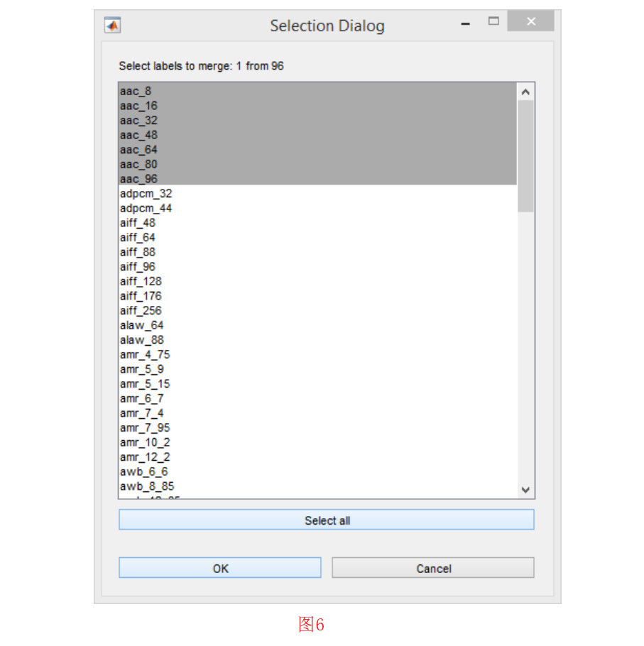Image resolution: width=644 pixels, height=646 pixels.
Task: Pick the aiff_128 label
Action: pyautogui.click(x=141, y=281)
